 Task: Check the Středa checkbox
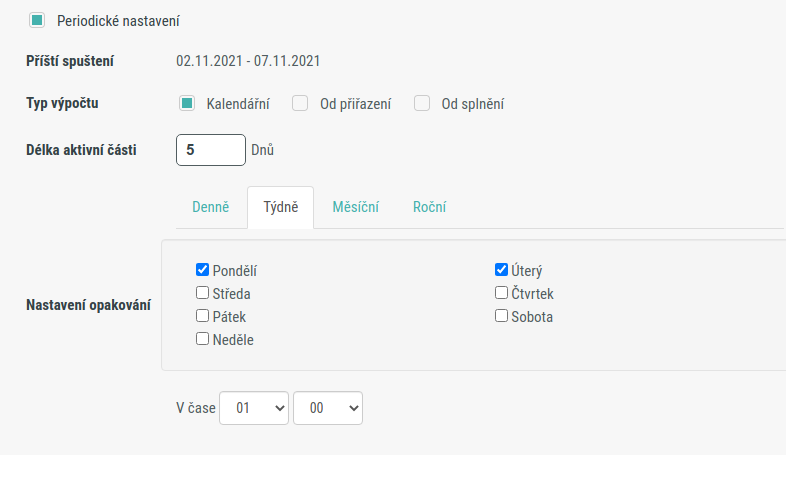[x=202, y=293]
